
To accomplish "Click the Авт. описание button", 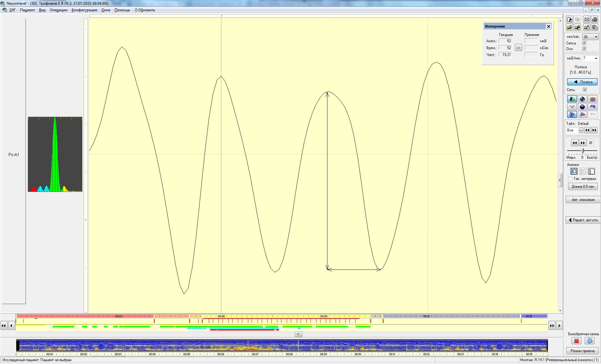I will click(583, 200).
